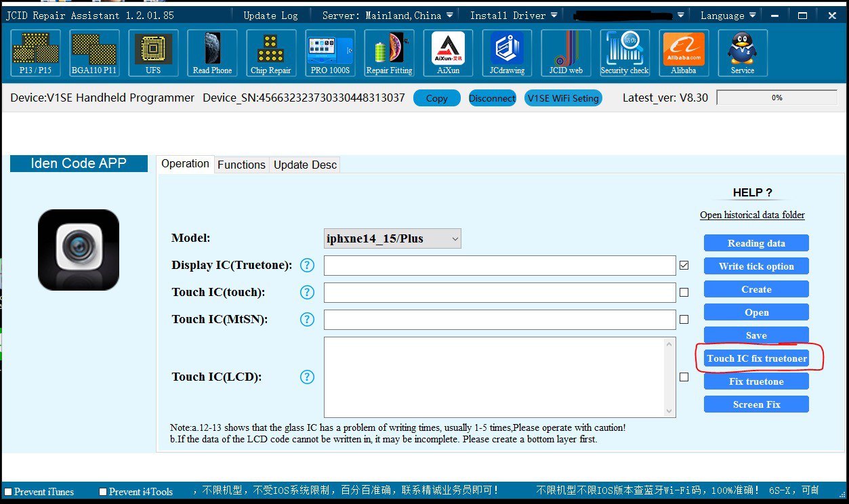This screenshot has width=849, height=504.
Task: Open the AiXun shortcut
Action: [x=448, y=53]
